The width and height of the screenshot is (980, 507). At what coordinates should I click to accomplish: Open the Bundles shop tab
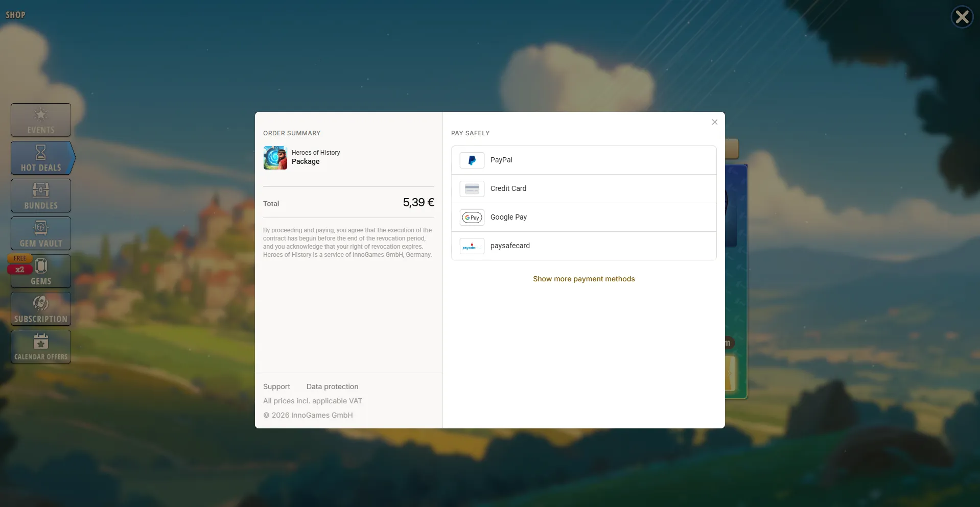(x=41, y=196)
